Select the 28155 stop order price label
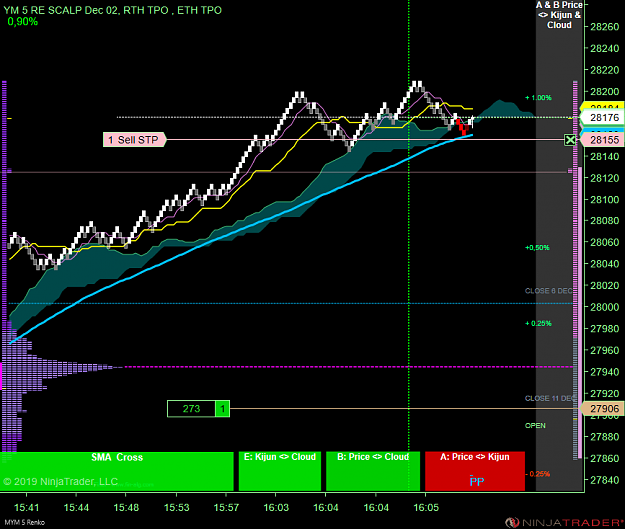This screenshot has width=625, height=529. [602, 140]
